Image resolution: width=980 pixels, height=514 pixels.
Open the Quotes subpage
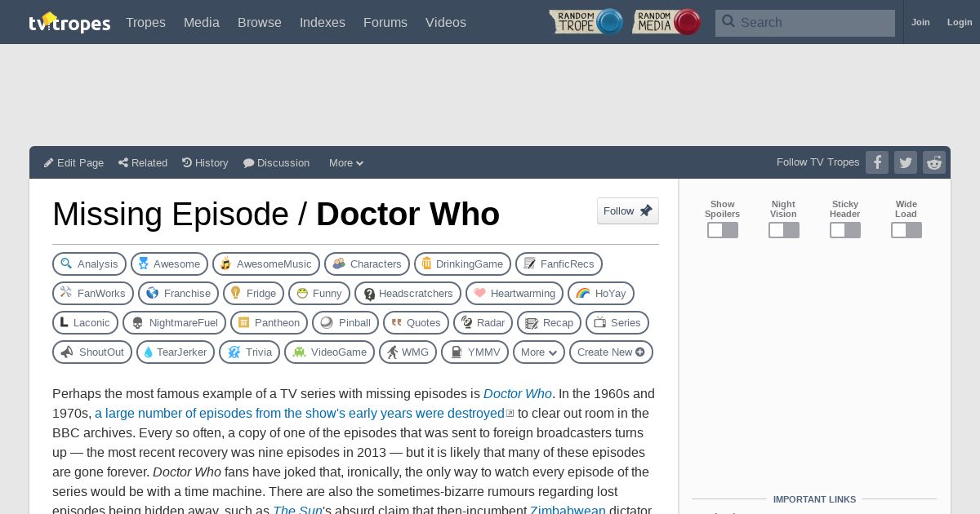point(416,323)
